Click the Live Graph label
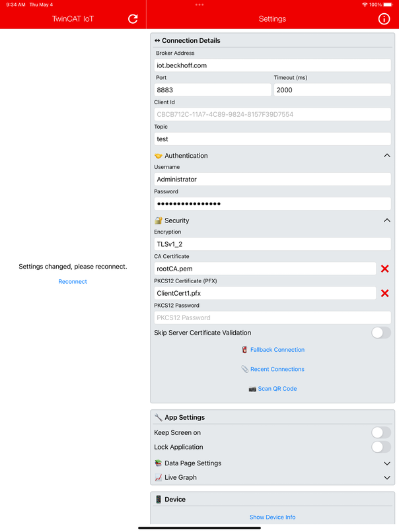The image size is (399, 532). click(180, 477)
